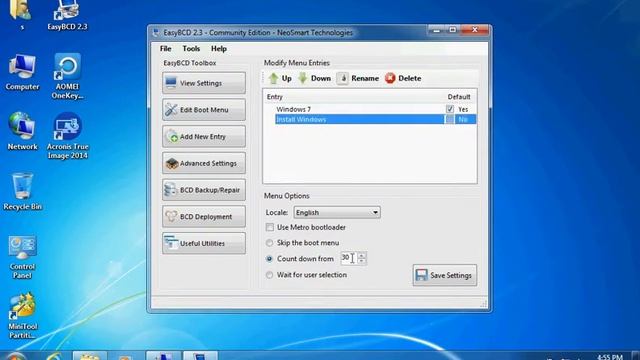Screen dimensions: 640x360
Task: Open Acronis True Image 2014 shortcut
Action: tap(67, 136)
